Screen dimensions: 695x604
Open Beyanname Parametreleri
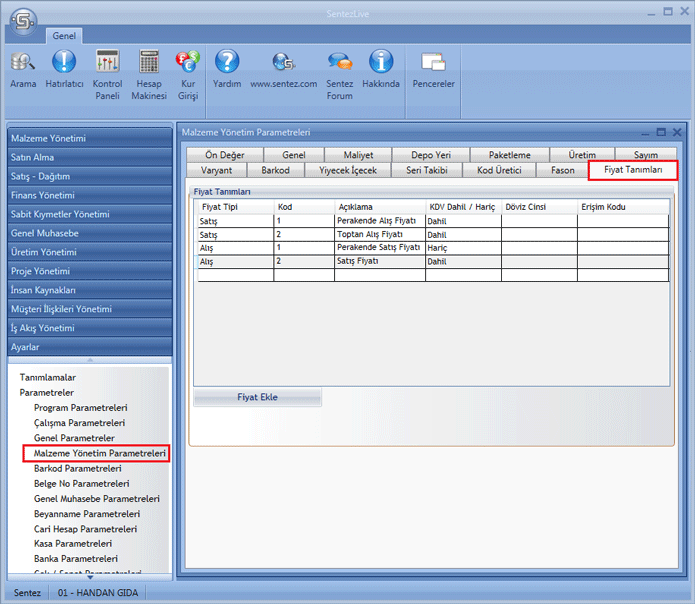[x=87, y=514]
